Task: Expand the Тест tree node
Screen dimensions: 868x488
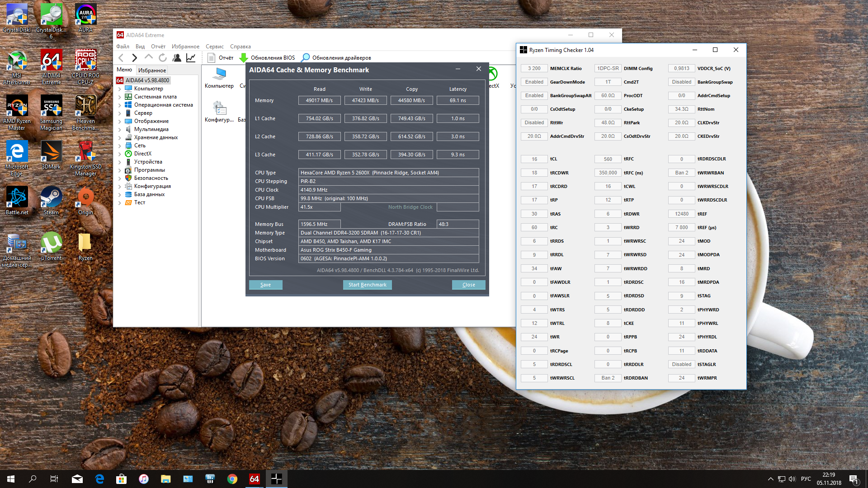Action: coord(120,203)
